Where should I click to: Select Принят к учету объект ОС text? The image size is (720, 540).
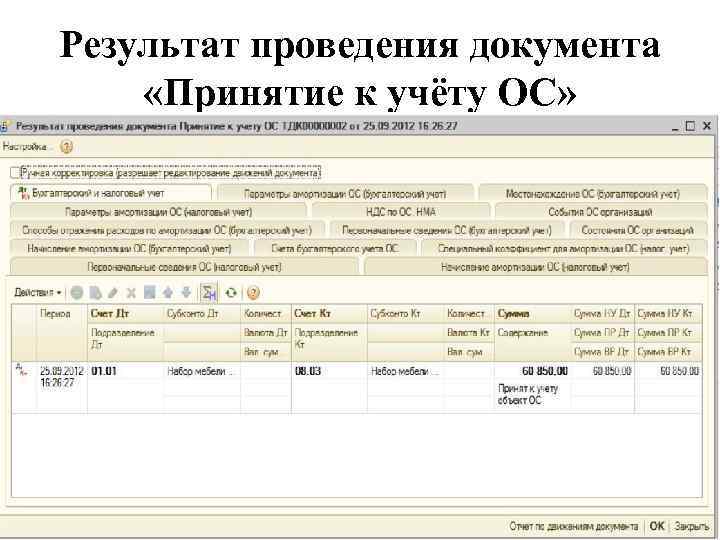528,394
